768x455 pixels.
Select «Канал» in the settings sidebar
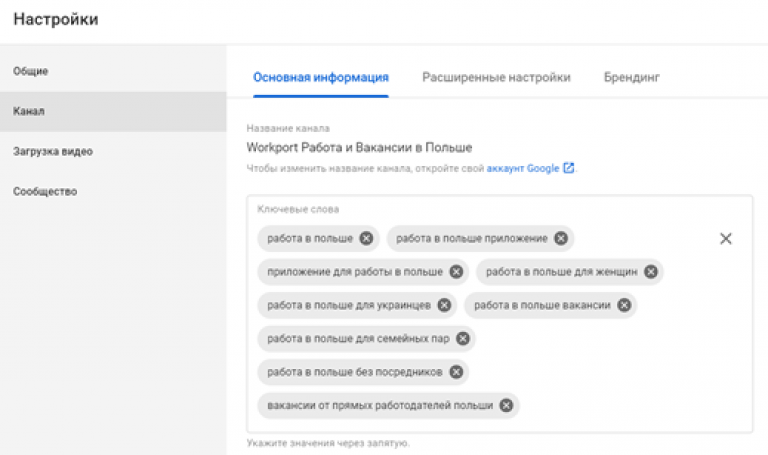point(113,111)
